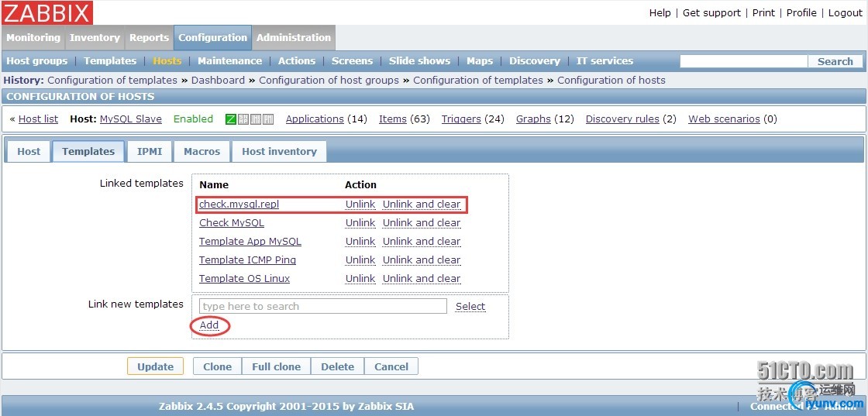The width and height of the screenshot is (868, 416).
Task: Click the SNMP availability icon
Action: [243, 119]
